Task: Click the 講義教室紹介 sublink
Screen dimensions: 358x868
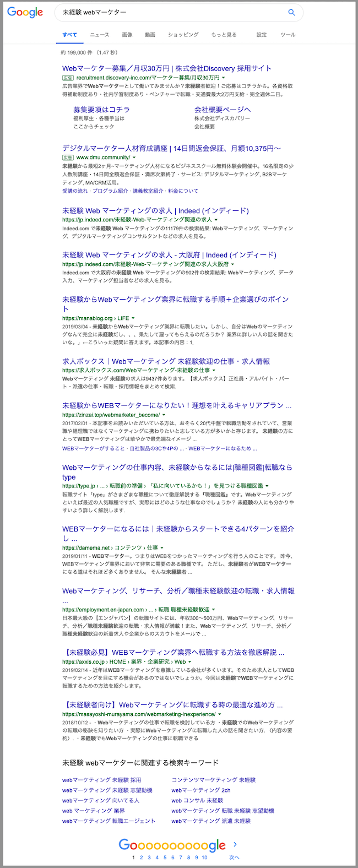Action: [148, 191]
